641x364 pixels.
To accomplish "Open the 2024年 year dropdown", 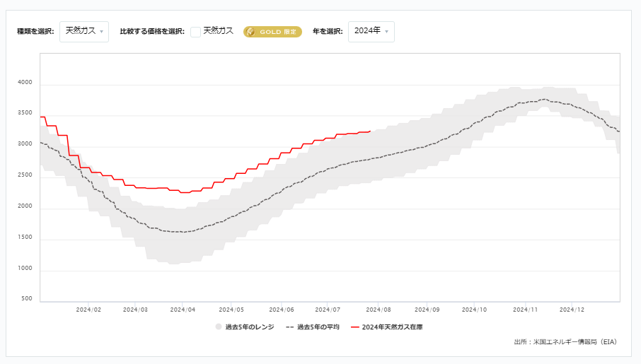I will pyautogui.click(x=371, y=32).
